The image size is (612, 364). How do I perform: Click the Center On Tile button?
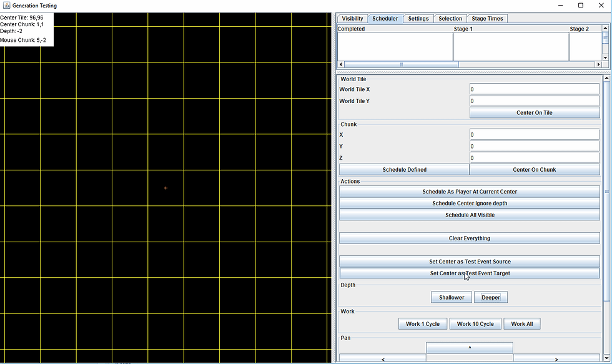(535, 113)
